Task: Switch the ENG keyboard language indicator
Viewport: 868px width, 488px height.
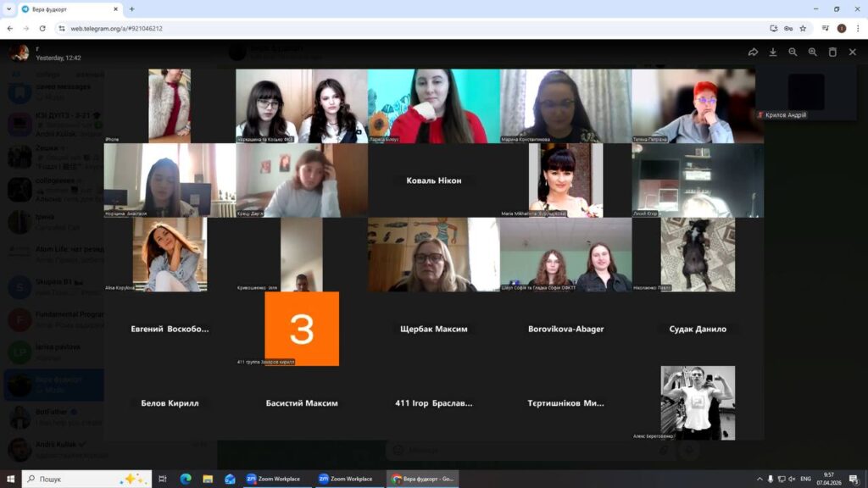Action: coord(805,480)
